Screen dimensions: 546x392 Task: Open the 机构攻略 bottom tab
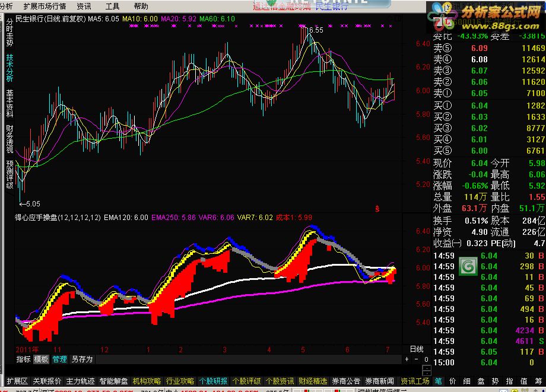[147, 381]
